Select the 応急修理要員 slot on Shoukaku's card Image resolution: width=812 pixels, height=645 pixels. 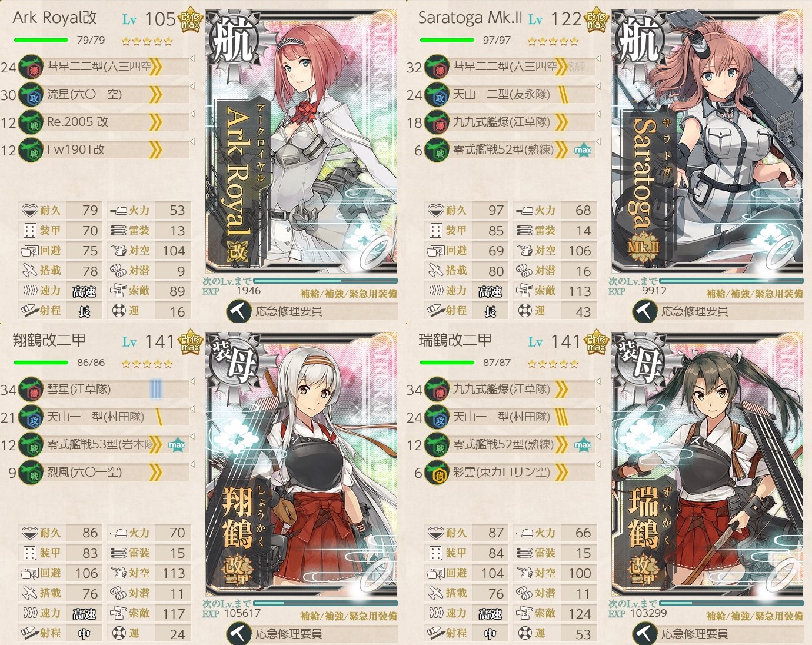point(312,634)
